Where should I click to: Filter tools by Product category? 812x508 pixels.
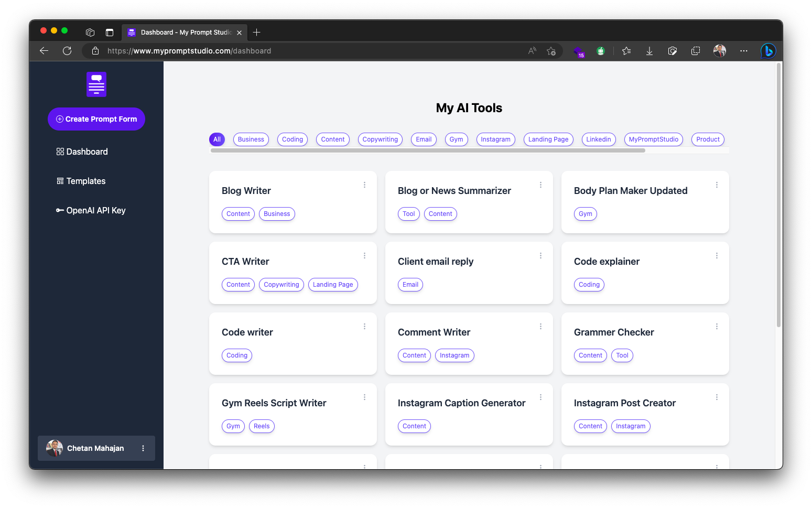point(708,139)
